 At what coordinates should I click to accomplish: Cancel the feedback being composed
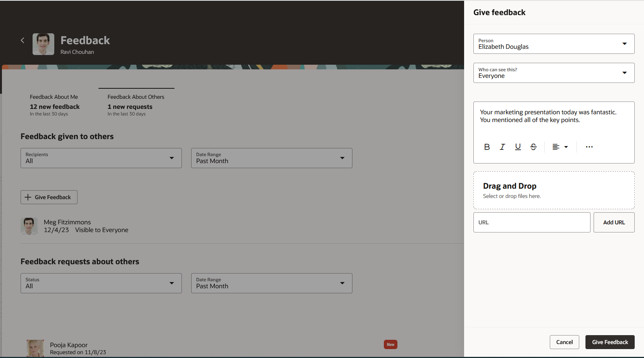(x=564, y=342)
